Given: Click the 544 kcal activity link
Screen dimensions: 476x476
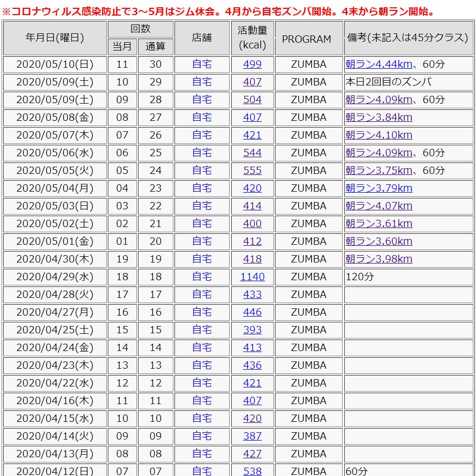Looking at the screenshot, I should click(x=252, y=153).
